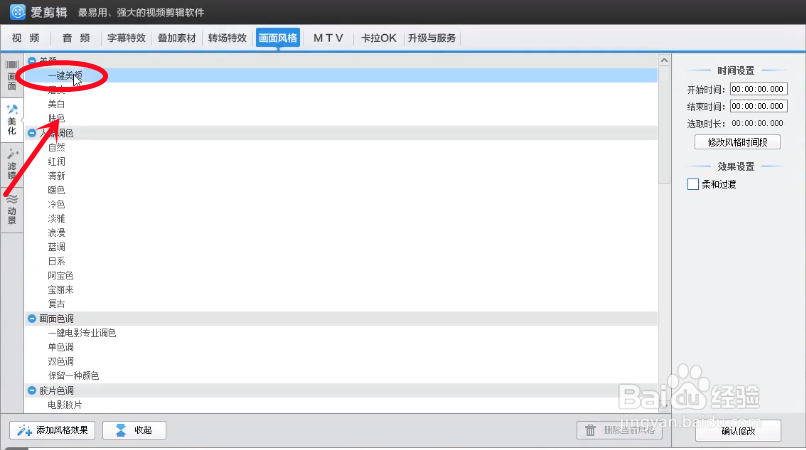Open the 滤镜 side tab

click(12, 164)
